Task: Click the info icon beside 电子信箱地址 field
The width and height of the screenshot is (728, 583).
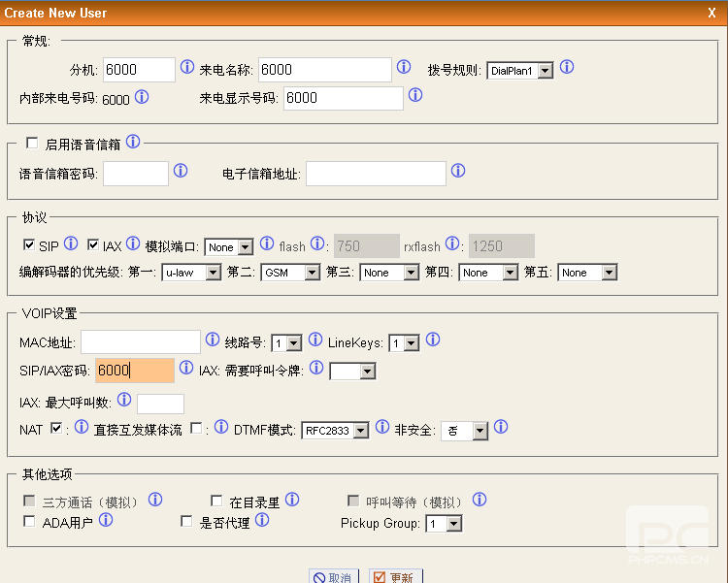Action: pos(458,171)
